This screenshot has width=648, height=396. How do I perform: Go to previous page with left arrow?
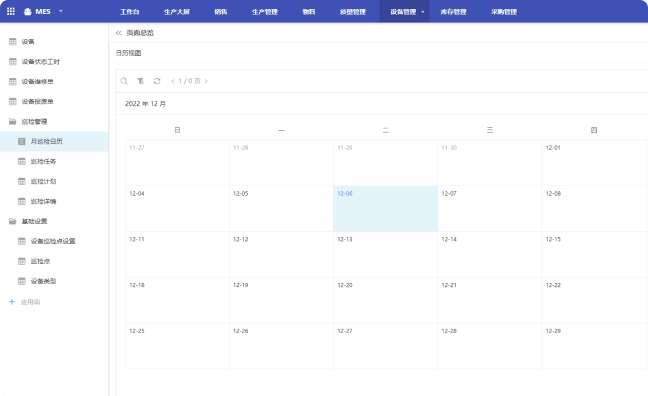click(x=173, y=81)
